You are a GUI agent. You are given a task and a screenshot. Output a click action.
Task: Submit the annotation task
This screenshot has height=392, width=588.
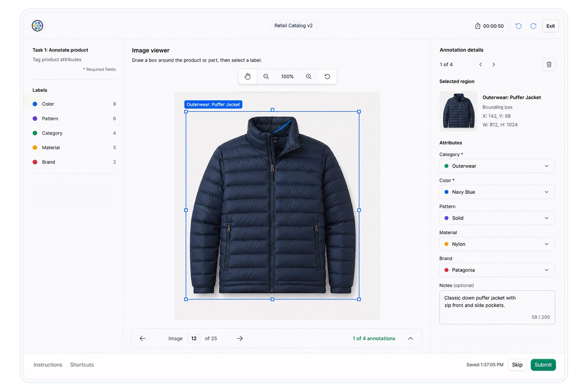[543, 365]
